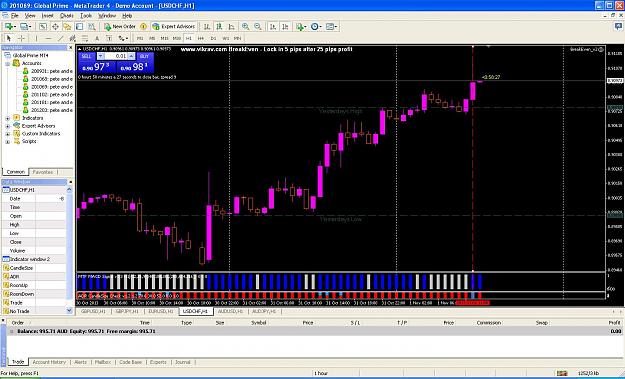625x379 pixels.
Task: Switch timeframe to W1
Action: [x=226, y=38]
